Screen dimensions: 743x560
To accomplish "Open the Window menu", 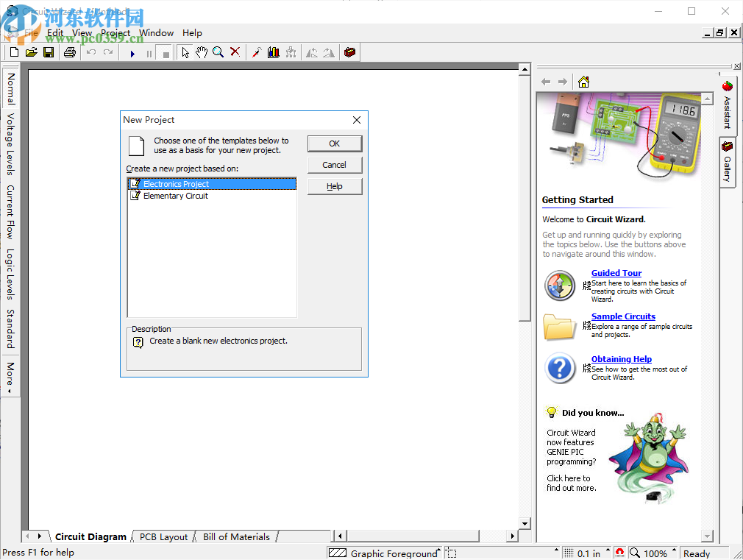I will [x=157, y=32].
